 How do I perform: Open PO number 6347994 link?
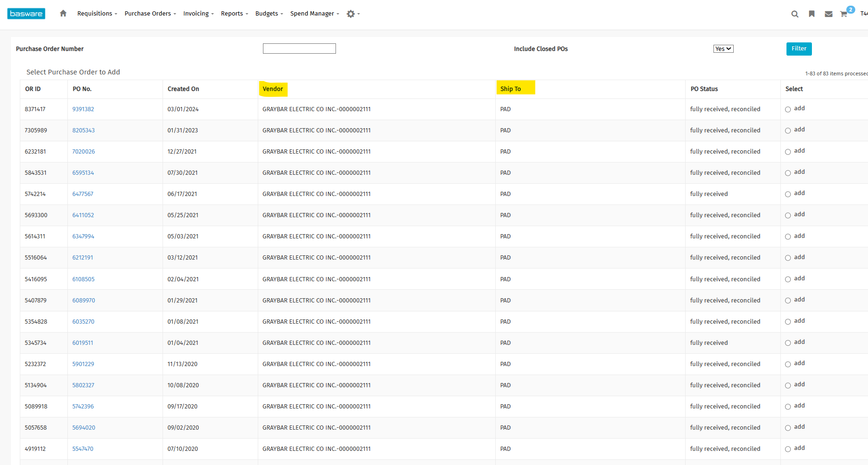coord(83,237)
